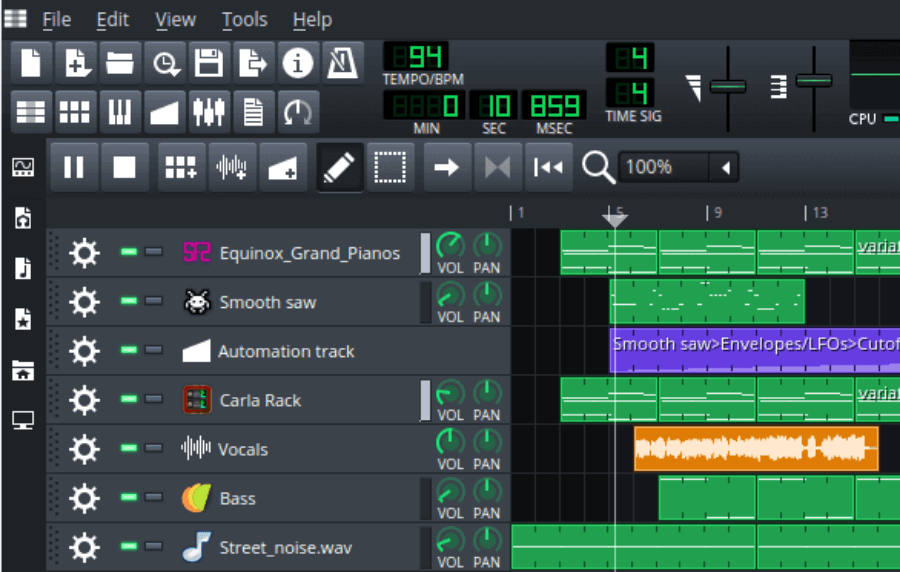Click the Equinox_Grand_Pianos track name
The height and width of the screenshot is (572, 900).
pyautogui.click(x=309, y=254)
